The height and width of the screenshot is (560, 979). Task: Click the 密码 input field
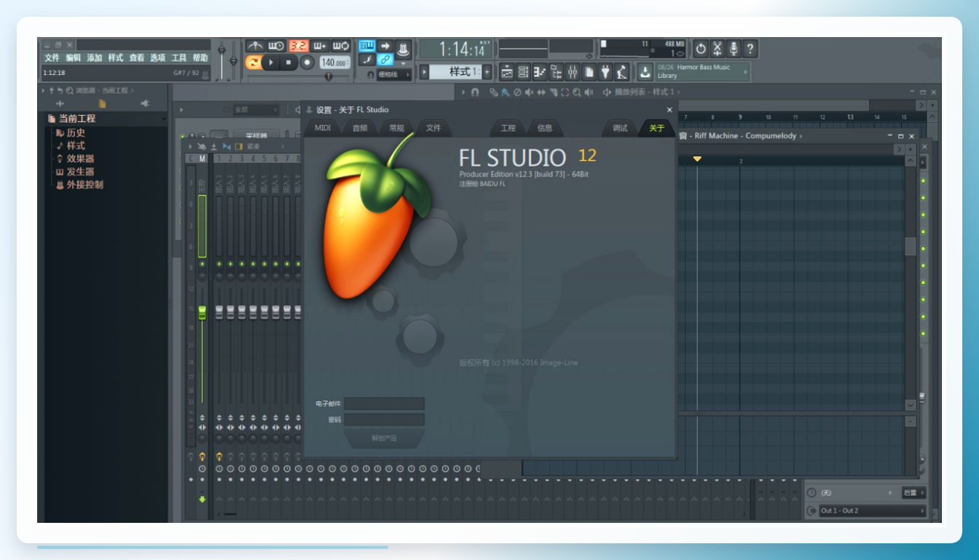(x=385, y=420)
